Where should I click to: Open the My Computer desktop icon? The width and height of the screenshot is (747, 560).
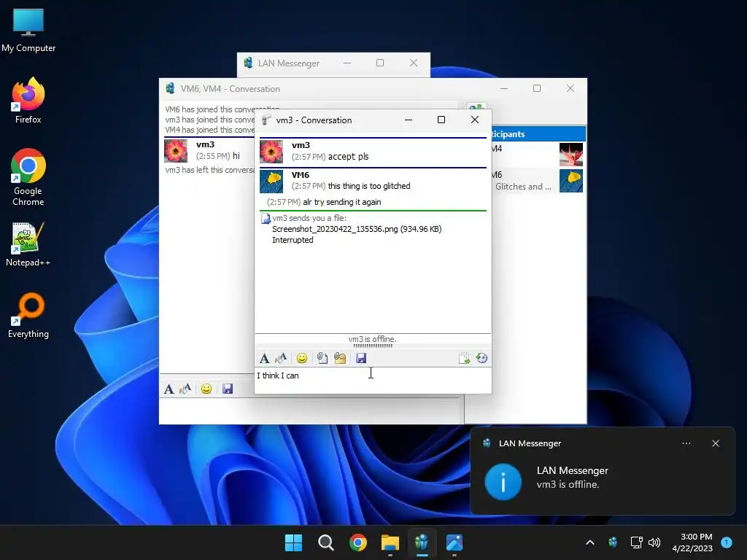pyautogui.click(x=28, y=30)
